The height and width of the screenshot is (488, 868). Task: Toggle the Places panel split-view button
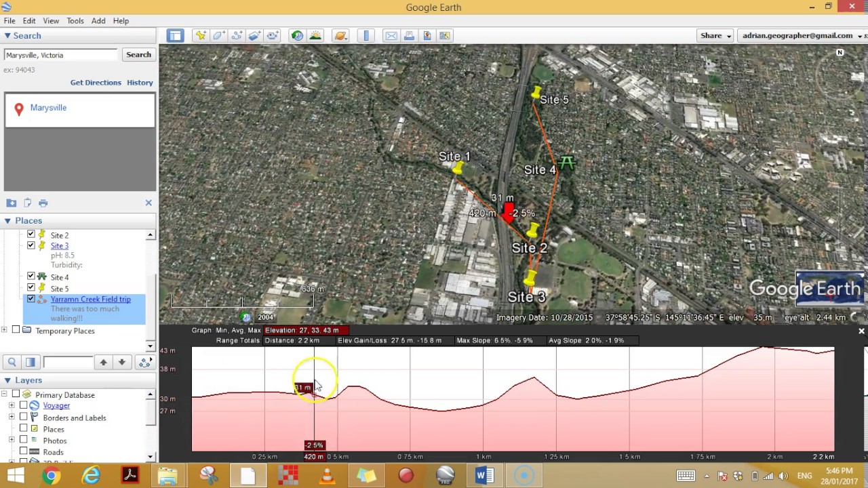[x=30, y=363]
